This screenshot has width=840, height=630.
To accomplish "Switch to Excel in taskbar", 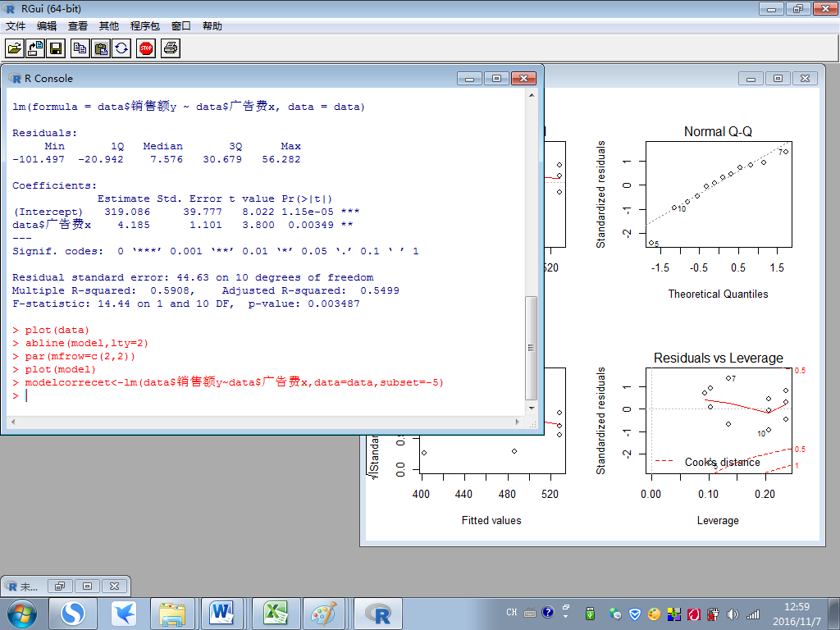I will coord(276,614).
